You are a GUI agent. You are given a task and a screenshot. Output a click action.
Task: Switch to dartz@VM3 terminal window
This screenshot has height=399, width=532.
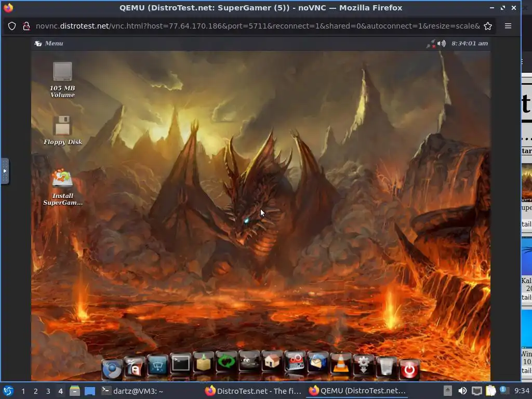coord(132,391)
